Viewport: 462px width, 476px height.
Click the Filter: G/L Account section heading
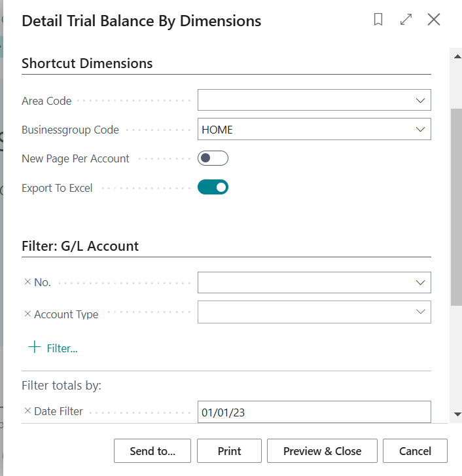coord(80,246)
